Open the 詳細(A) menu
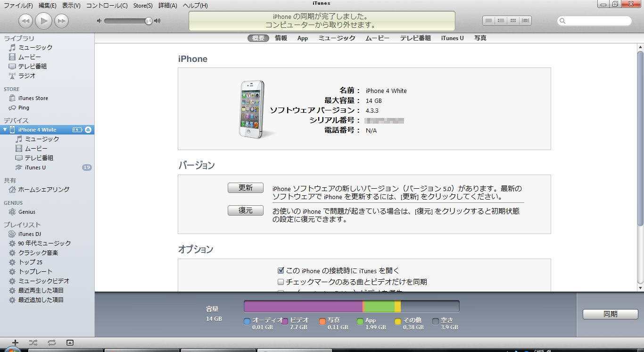Image resolution: width=644 pixels, height=352 pixels. pyautogui.click(x=168, y=6)
